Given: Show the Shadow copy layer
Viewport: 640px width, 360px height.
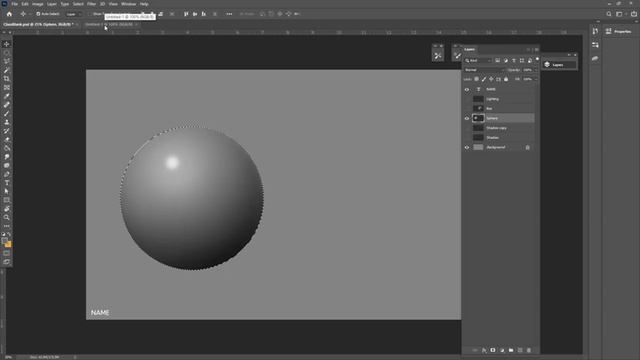Looking at the screenshot, I should 467,128.
